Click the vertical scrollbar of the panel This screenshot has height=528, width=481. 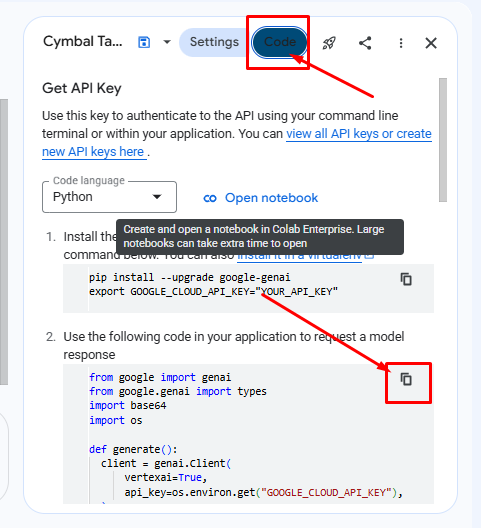[443, 140]
